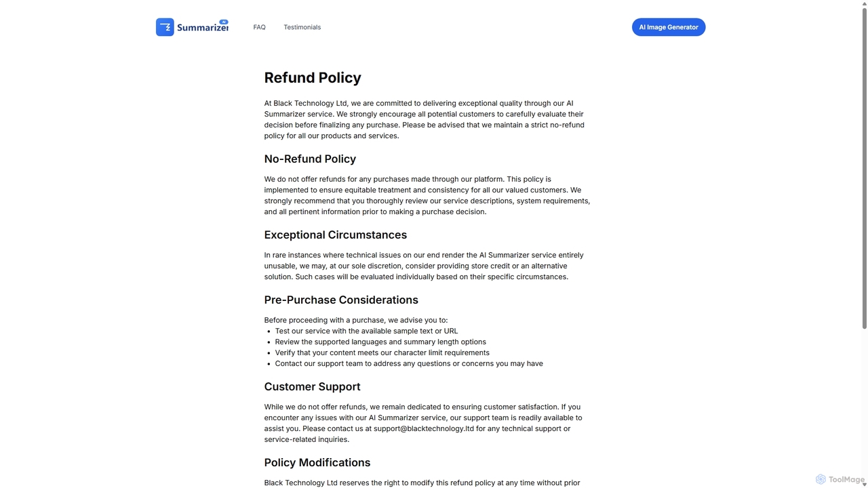Open the FAQ page link
The width and height of the screenshot is (868, 488).
coord(259,27)
